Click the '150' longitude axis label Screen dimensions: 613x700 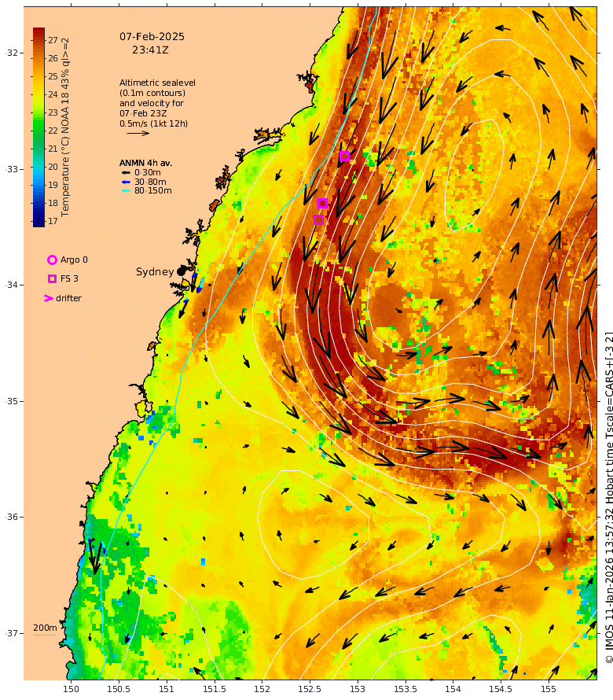pyautogui.click(x=71, y=689)
